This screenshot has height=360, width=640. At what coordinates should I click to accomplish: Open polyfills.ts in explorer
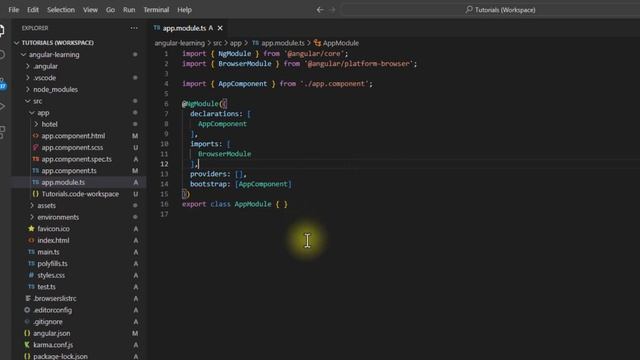point(52,264)
